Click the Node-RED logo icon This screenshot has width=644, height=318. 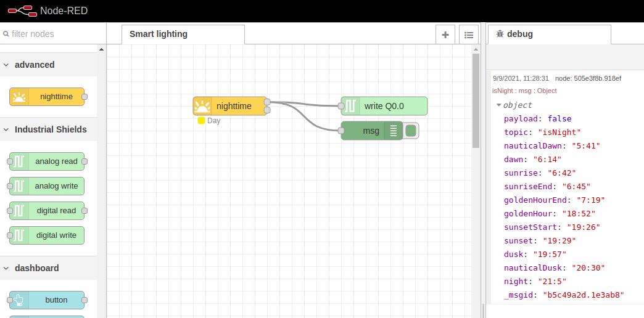(x=22, y=10)
